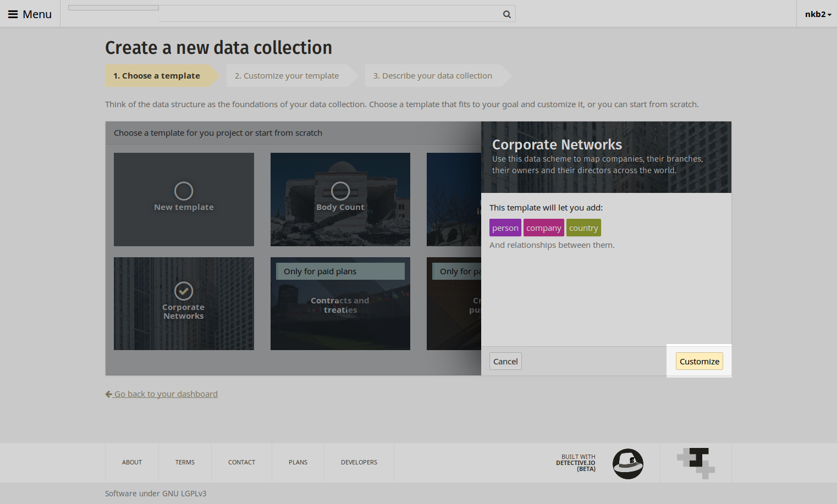
Task: Click the Only for paid plans banner on Contracts
Action: point(340,271)
